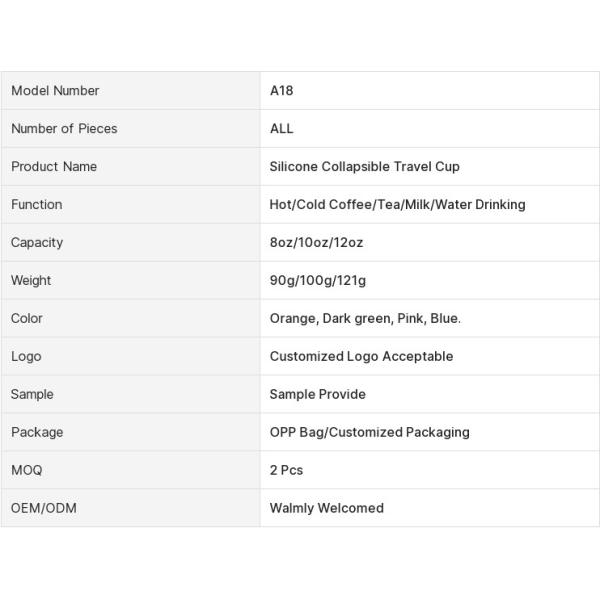Viewport: 600px width, 600px height.
Task: Click the OEM/ODM row label
Action: [x=44, y=509]
